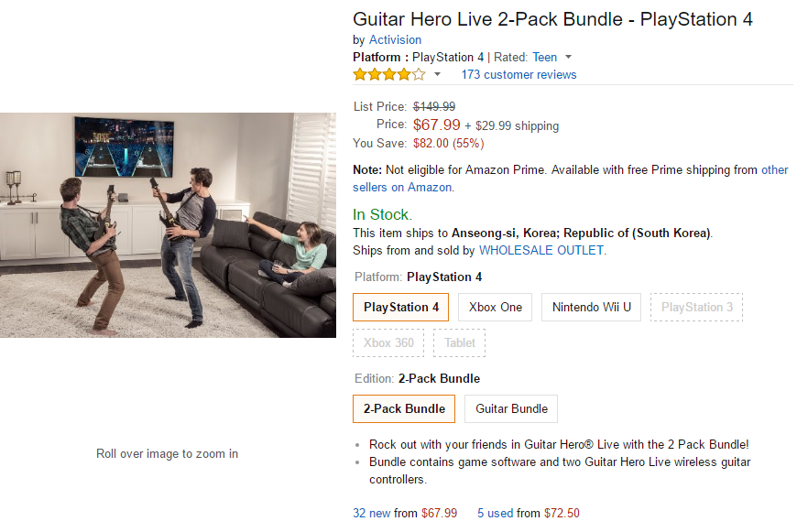
Task: Select the PlayStation 4 platform option
Action: click(x=400, y=307)
